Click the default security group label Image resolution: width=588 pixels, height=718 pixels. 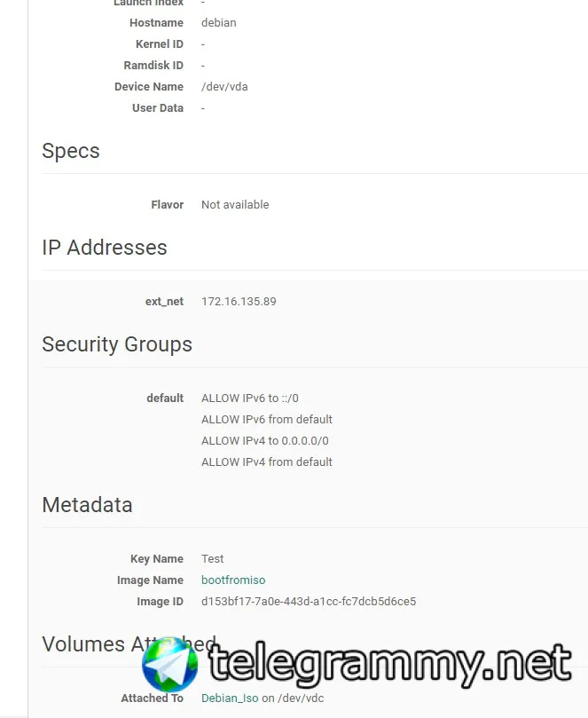(x=165, y=398)
